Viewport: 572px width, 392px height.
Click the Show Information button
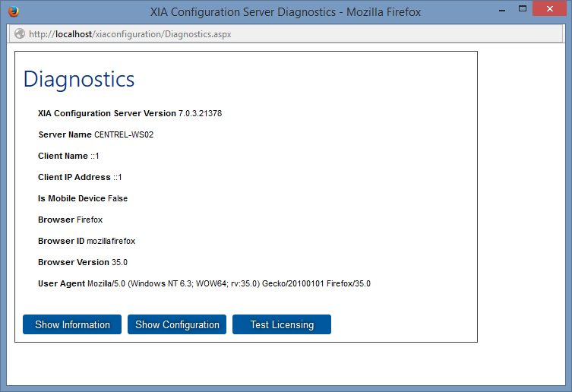(72, 324)
